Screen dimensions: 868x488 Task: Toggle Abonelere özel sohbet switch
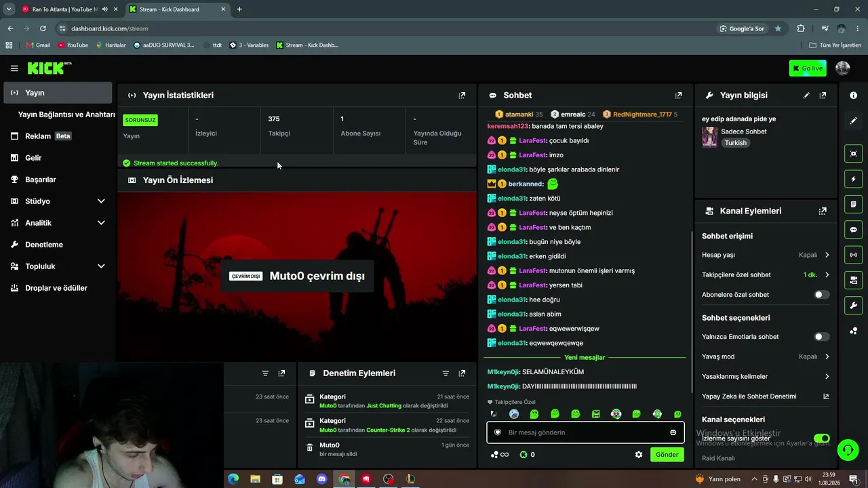click(821, 295)
